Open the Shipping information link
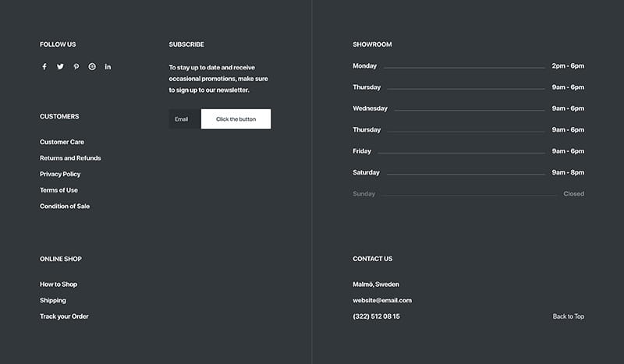The height and width of the screenshot is (364, 624). click(53, 301)
